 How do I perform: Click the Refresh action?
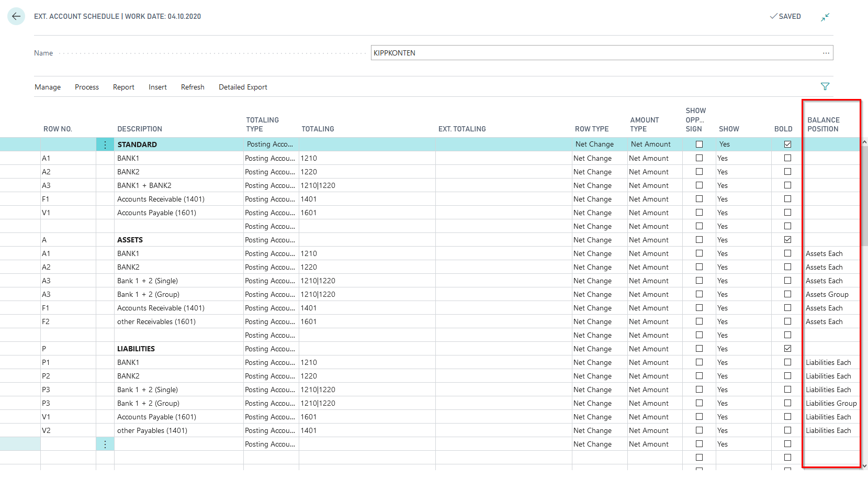click(x=192, y=87)
